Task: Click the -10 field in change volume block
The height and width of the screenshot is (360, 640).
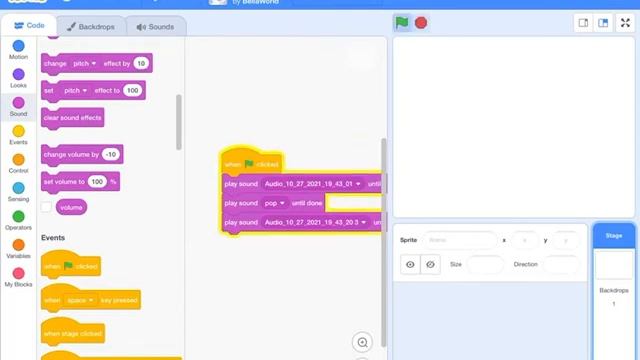Action: [x=111, y=154]
